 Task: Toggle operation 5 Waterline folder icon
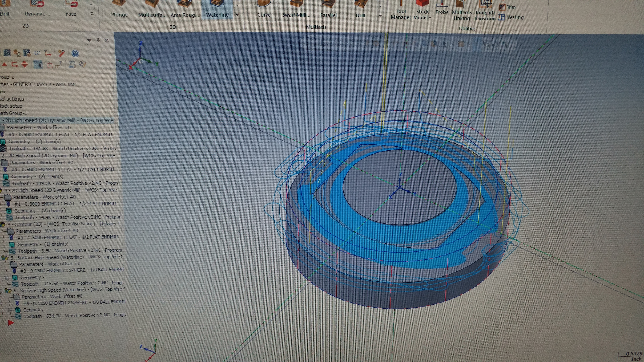coord(5,257)
